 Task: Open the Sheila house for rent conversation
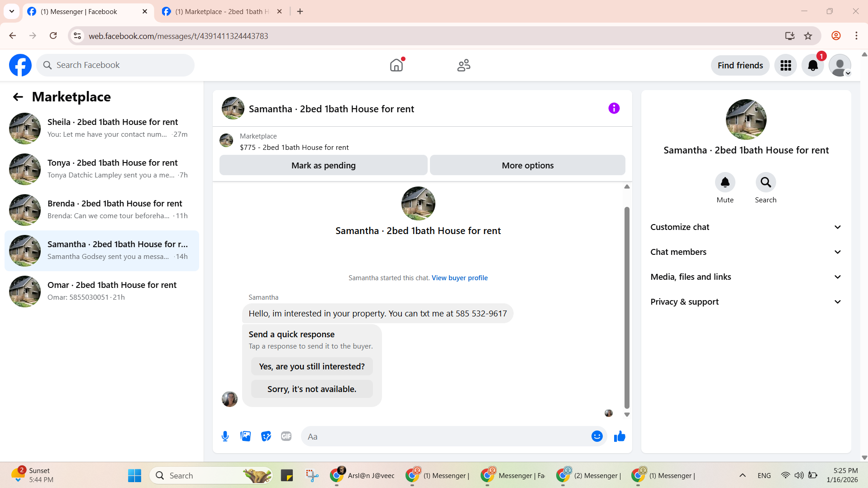(x=102, y=129)
